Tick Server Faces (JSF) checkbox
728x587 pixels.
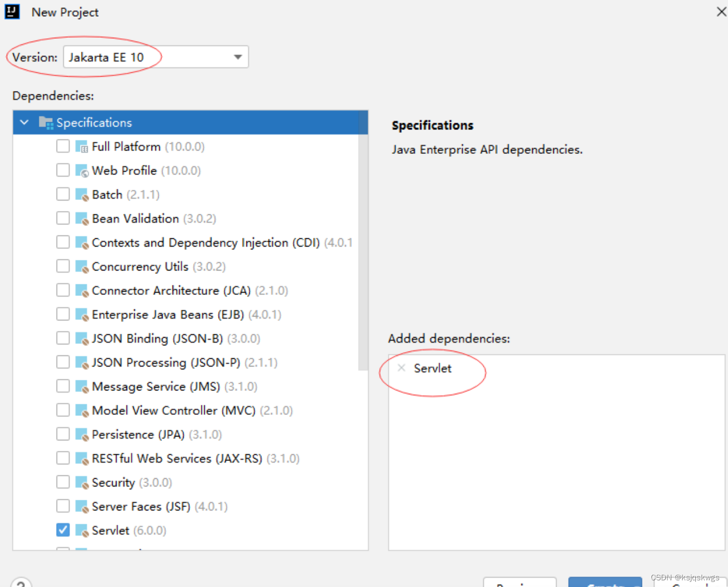pyautogui.click(x=63, y=506)
